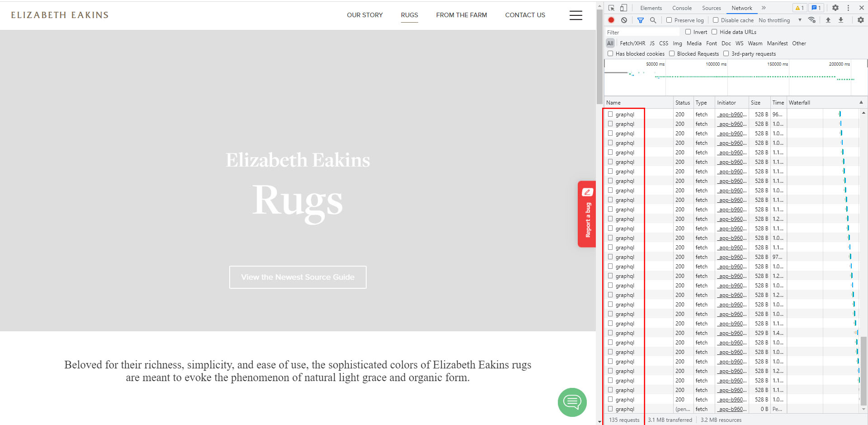Filter requests by Manifest type

click(x=777, y=43)
